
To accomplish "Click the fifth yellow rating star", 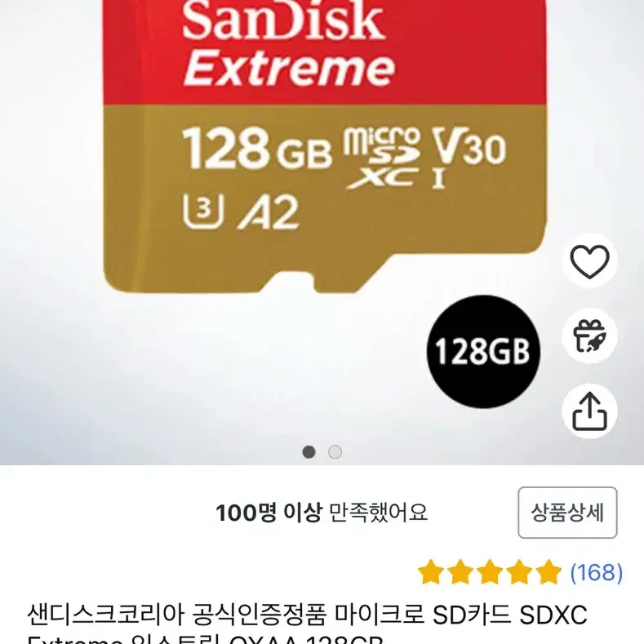I will (x=549, y=571).
